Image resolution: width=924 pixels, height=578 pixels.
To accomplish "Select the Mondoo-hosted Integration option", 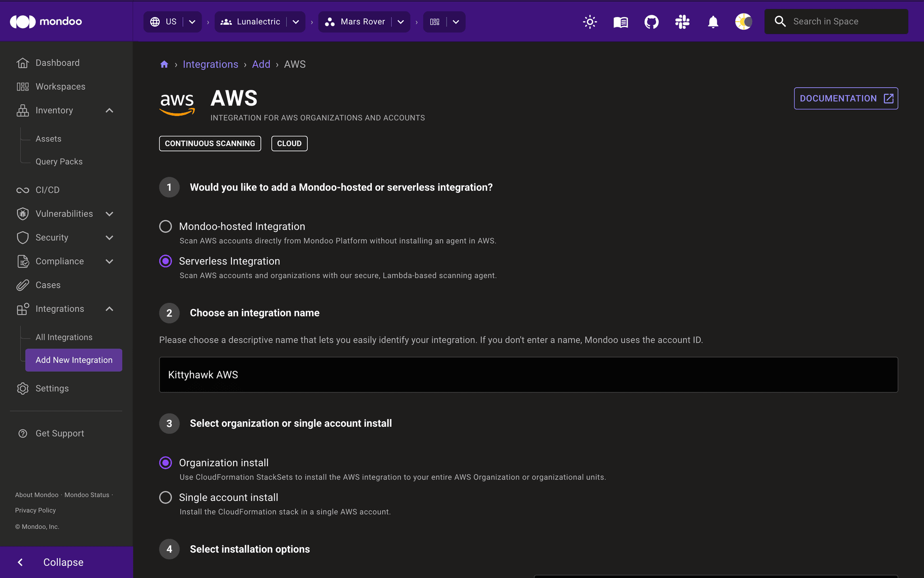I will 166,226.
